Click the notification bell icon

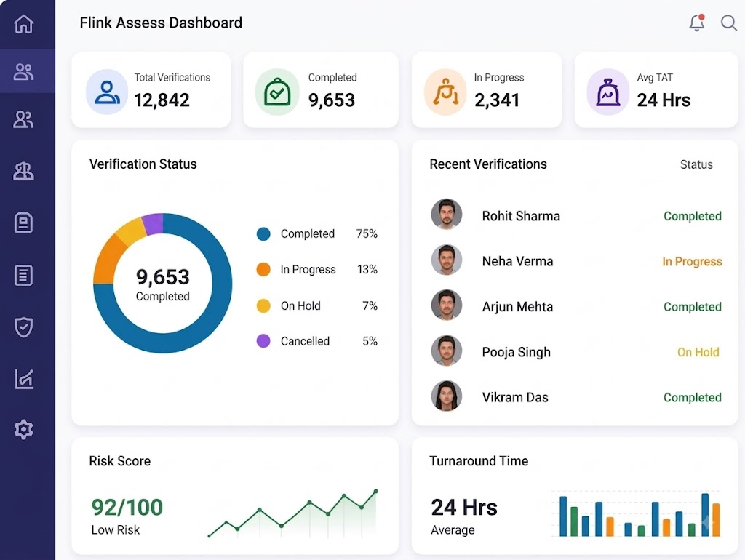696,23
